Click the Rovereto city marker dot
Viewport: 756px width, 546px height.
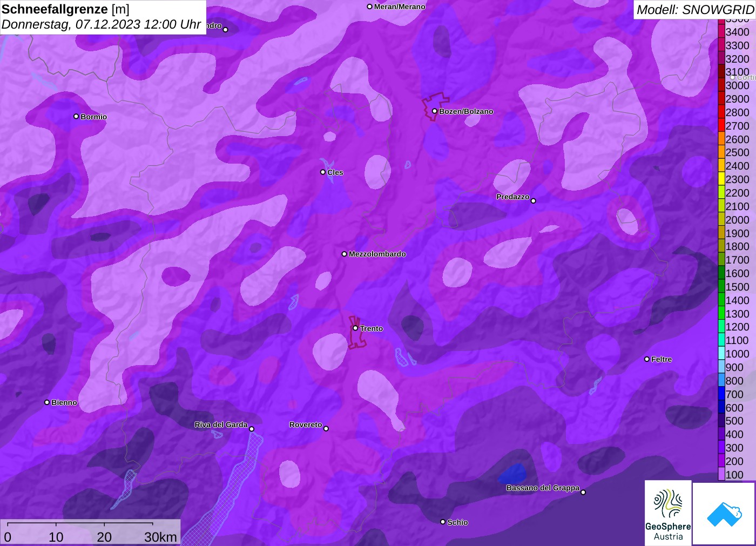tap(326, 429)
